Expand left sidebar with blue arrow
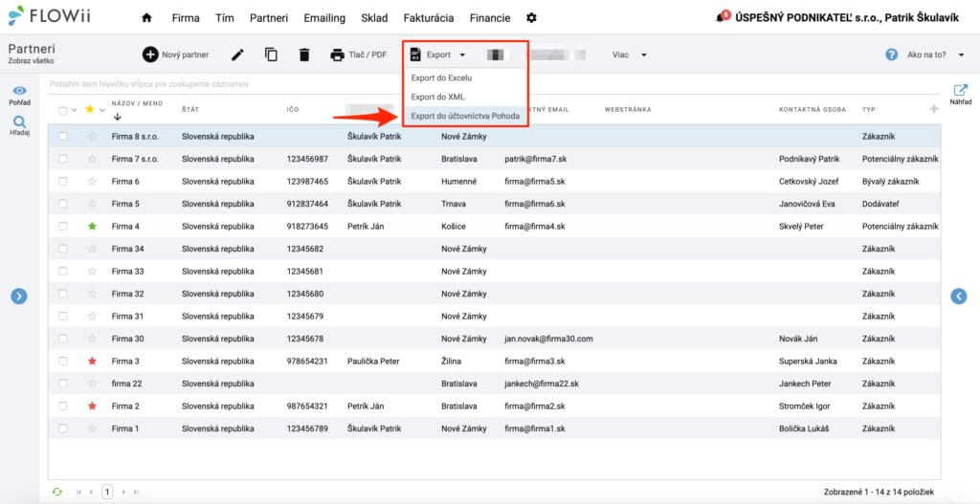 tap(19, 296)
